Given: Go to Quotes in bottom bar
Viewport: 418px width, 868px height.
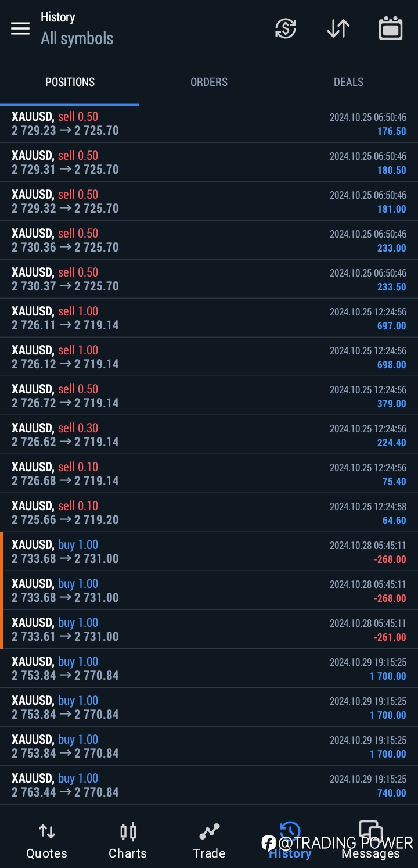Looking at the screenshot, I should tap(46, 841).
